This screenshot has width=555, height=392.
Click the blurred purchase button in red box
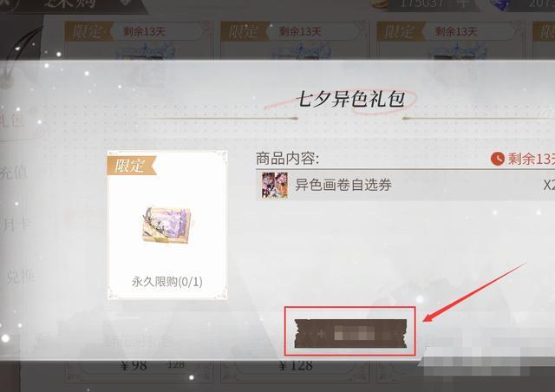pos(350,333)
